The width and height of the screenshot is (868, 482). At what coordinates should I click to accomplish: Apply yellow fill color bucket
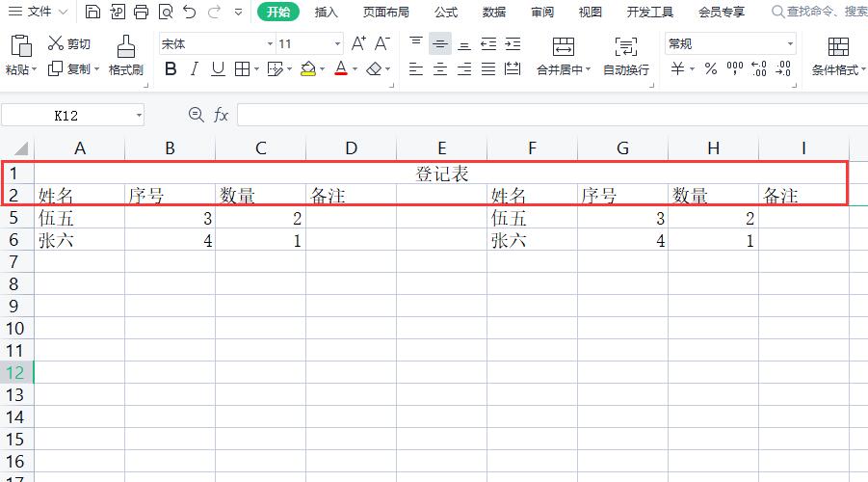307,69
